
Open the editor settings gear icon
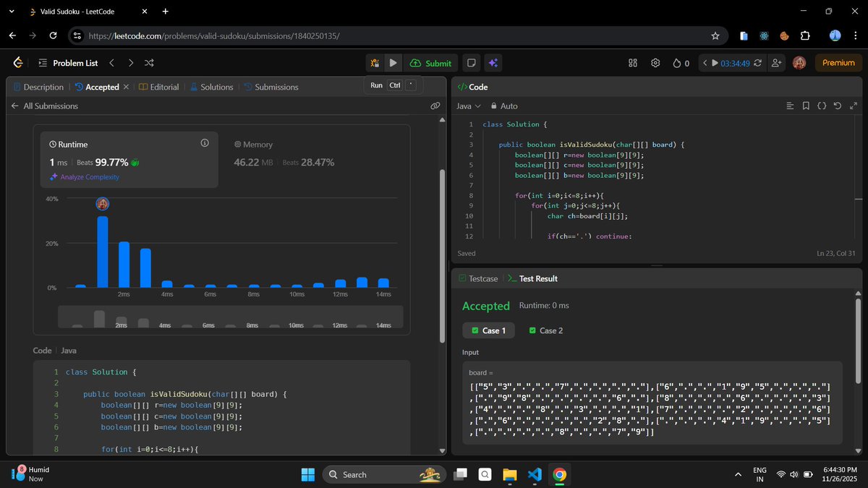point(655,63)
